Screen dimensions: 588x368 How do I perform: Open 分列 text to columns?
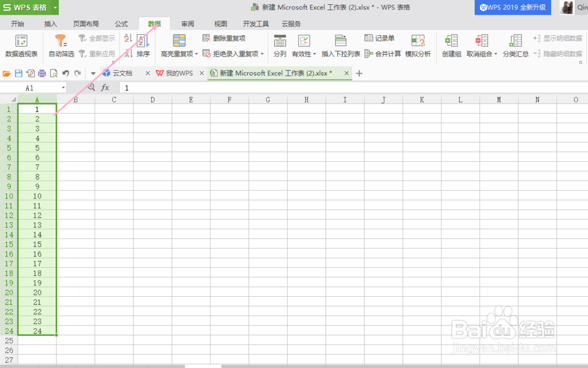(280, 46)
